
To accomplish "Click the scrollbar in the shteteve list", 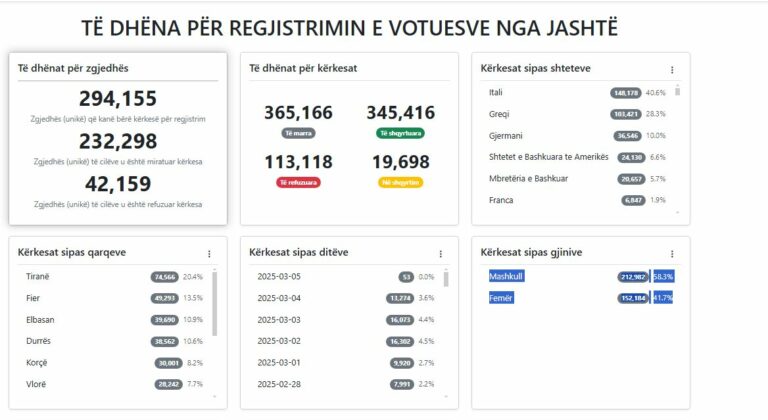I will pos(677,92).
